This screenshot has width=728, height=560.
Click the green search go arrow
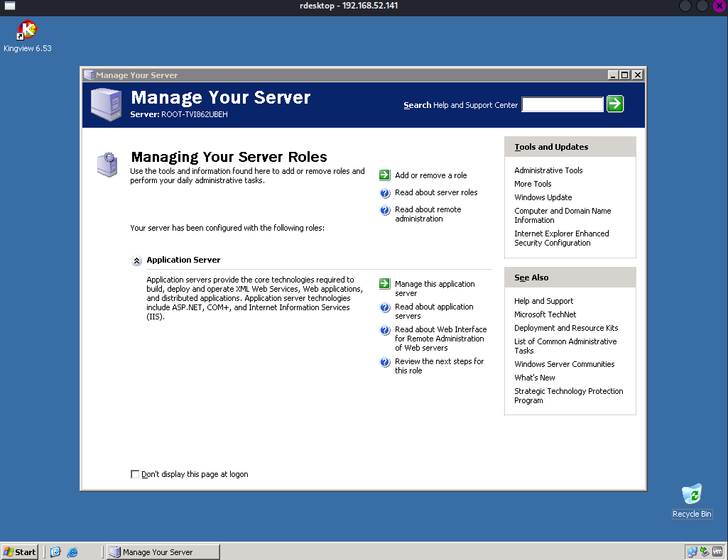[x=615, y=104]
